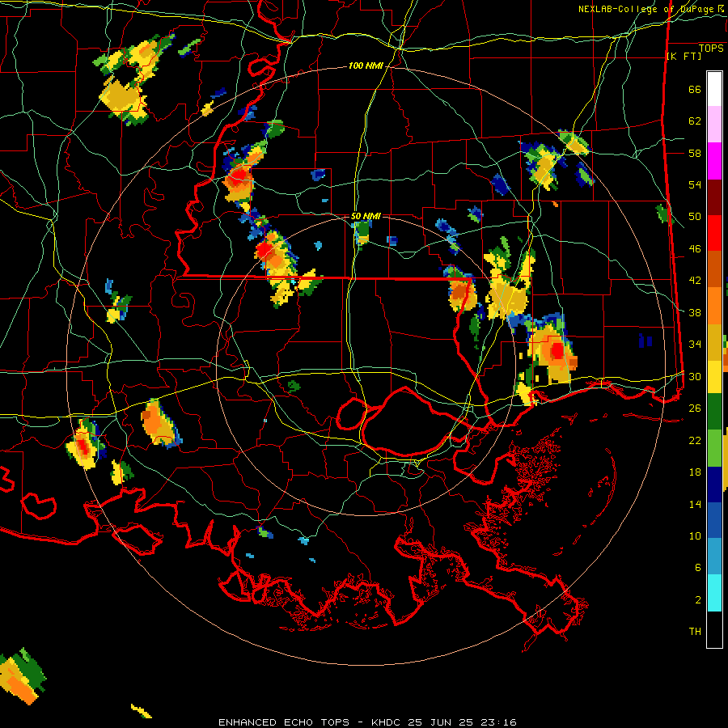Click the '100 NMI' range ring label
The height and width of the screenshot is (728, 728).
point(366,66)
